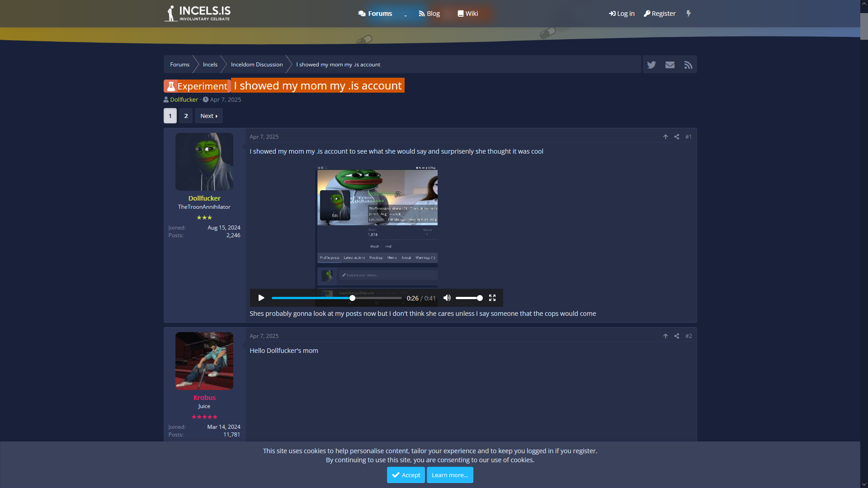Go to the Next page of thread
This screenshot has height=488, width=868.
click(209, 116)
